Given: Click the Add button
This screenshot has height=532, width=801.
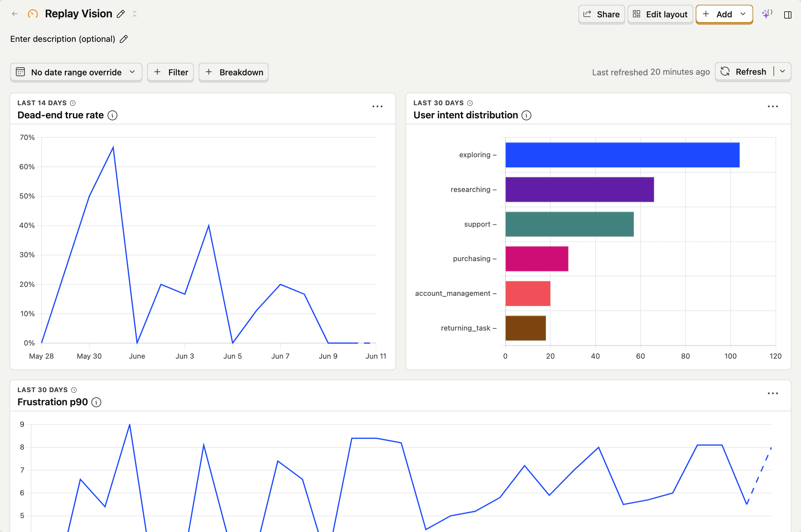Looking at the screenshot, I should coord(724,14).
